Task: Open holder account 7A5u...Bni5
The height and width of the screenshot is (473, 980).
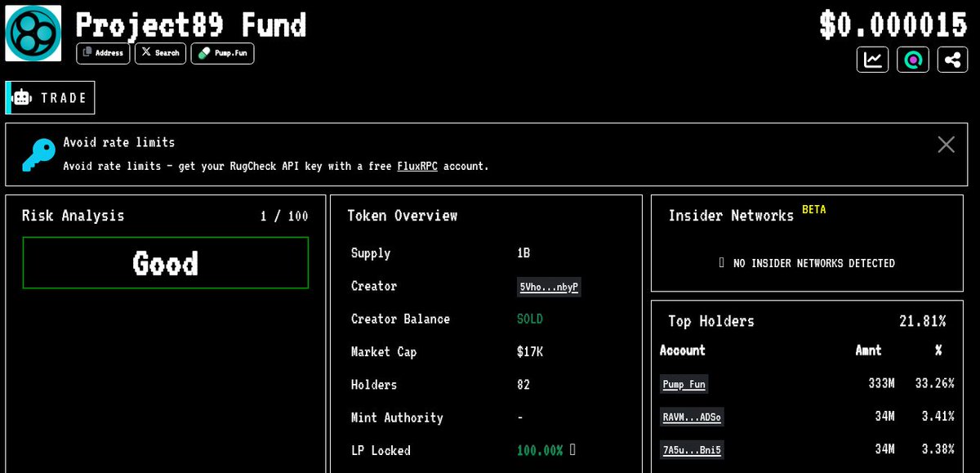Action: pos(692,449)
